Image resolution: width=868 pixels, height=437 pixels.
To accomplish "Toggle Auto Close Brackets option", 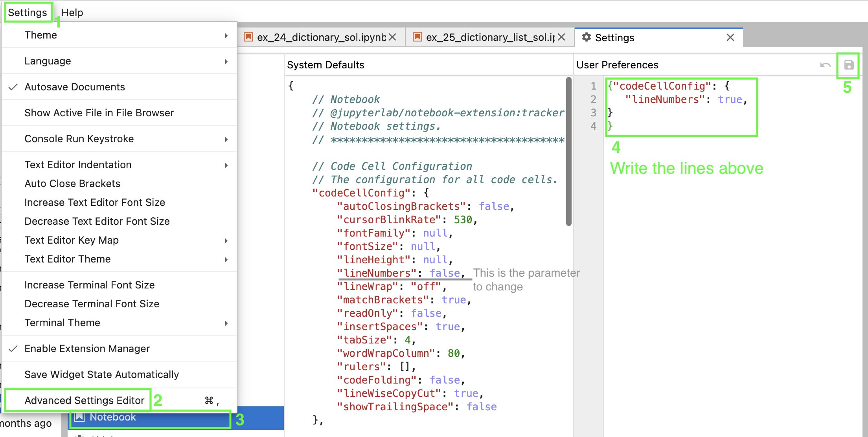I will click(x=119, y=184).
